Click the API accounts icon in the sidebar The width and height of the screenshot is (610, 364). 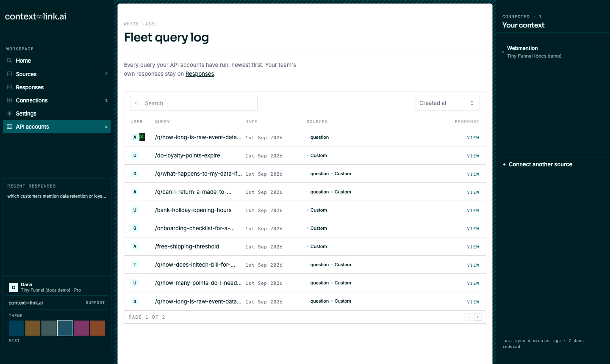[9, 127]
